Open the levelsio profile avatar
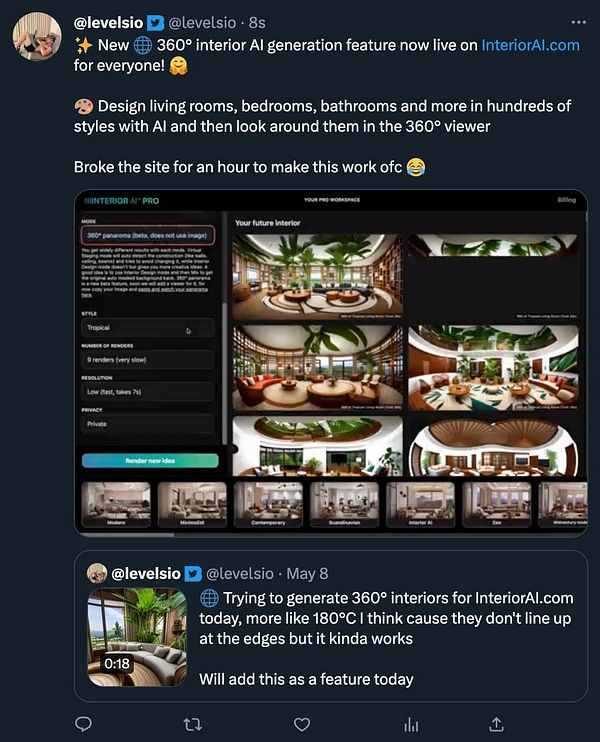Screen dimensions: 600x742 37,36
